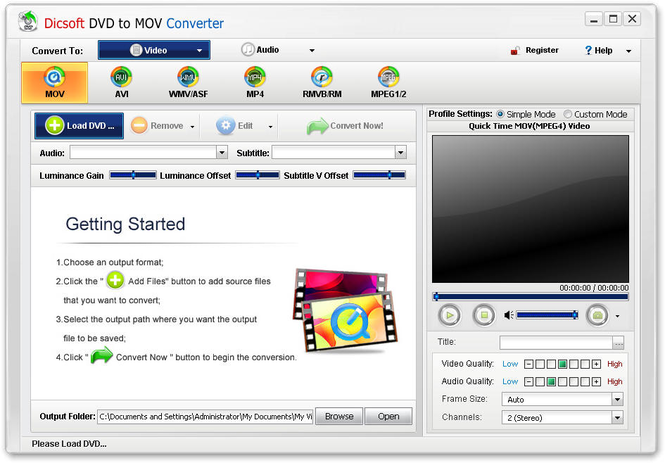Image resolution: width=665 pixels, height=463 pixels.
Task: Click the green Add Files icon in guide
Action: pyautogui.click(x=115, y=280)
